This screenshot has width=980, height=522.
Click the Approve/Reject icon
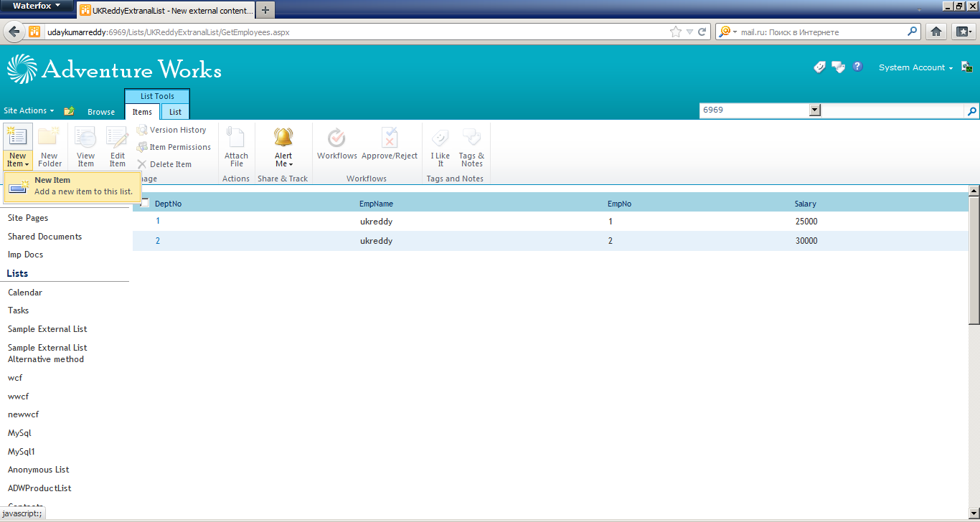[390, 136]
